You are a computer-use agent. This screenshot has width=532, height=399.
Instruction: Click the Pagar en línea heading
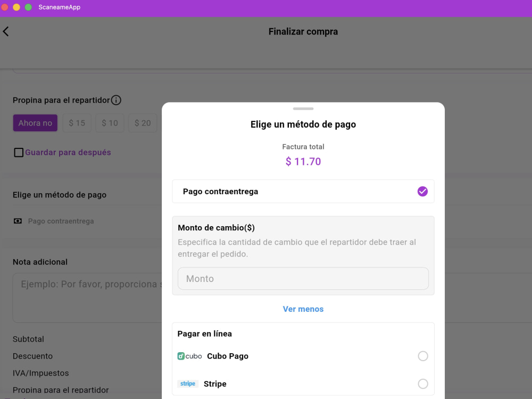point(205,334)
